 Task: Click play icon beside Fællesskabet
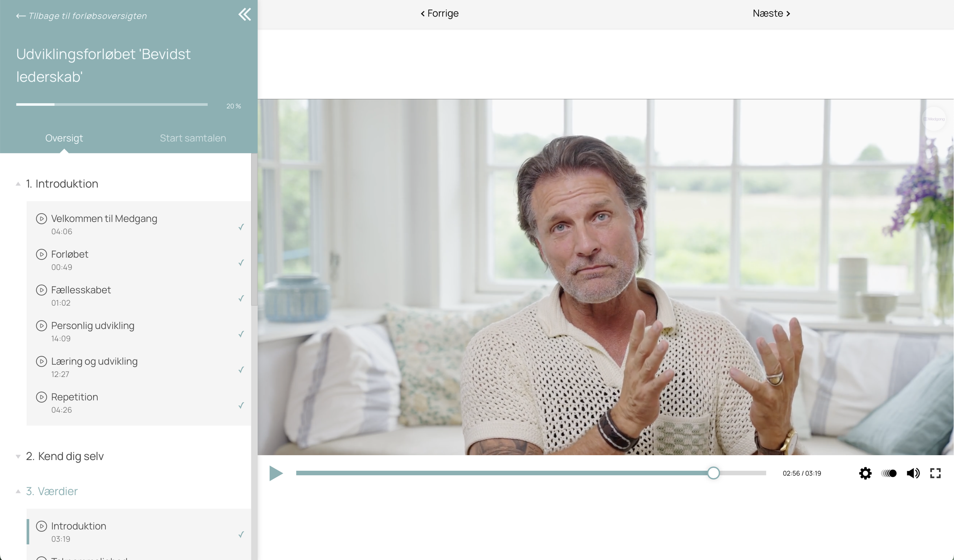coord(41,290)
